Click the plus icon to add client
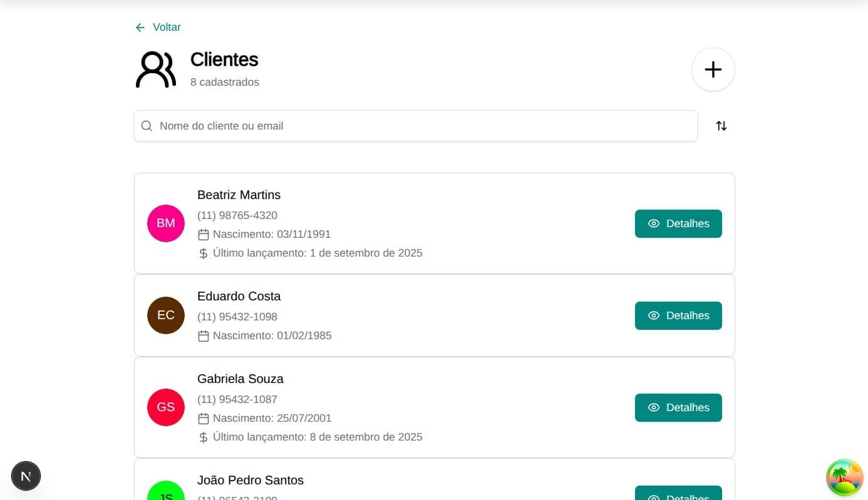 coord(713,69)
